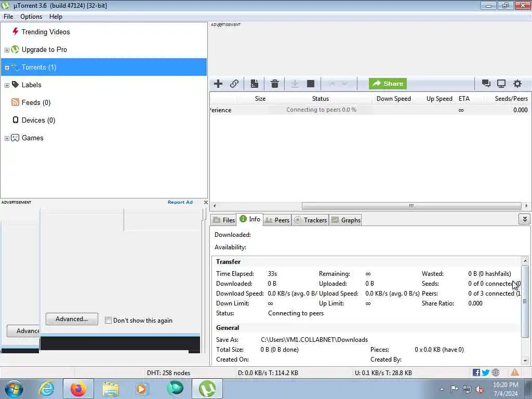Open the chat bubbles toolbar icon
Screen dimensions: 532x399
(x=486, y=84)
